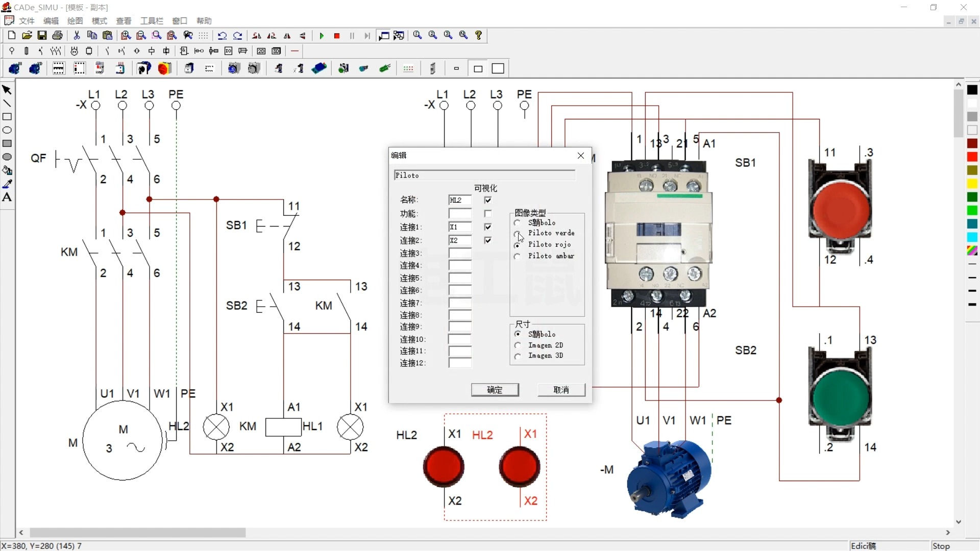Toggle the 功能 visibility checkbox
Screen dimensions: 980x551
[x=488, y=214]
